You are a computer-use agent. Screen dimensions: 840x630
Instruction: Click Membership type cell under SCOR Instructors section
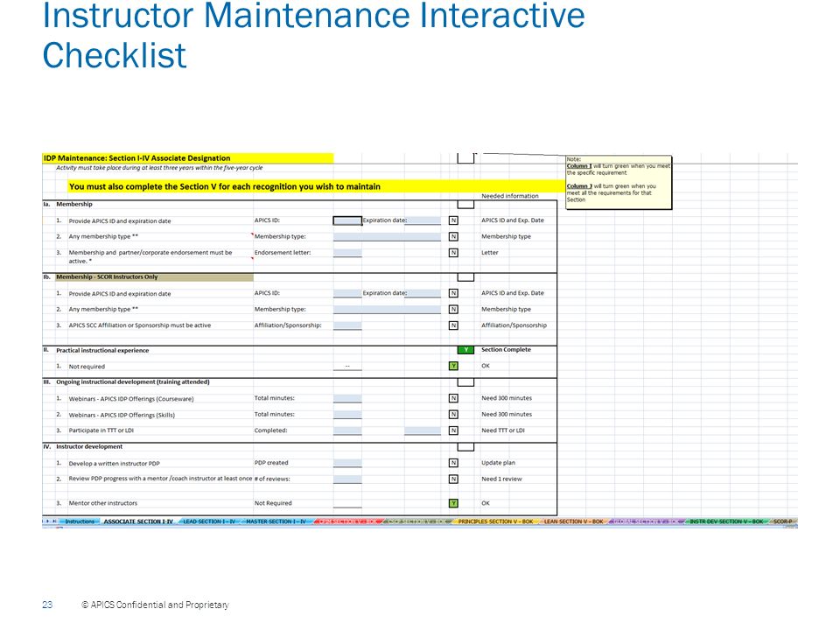(387, 309)
